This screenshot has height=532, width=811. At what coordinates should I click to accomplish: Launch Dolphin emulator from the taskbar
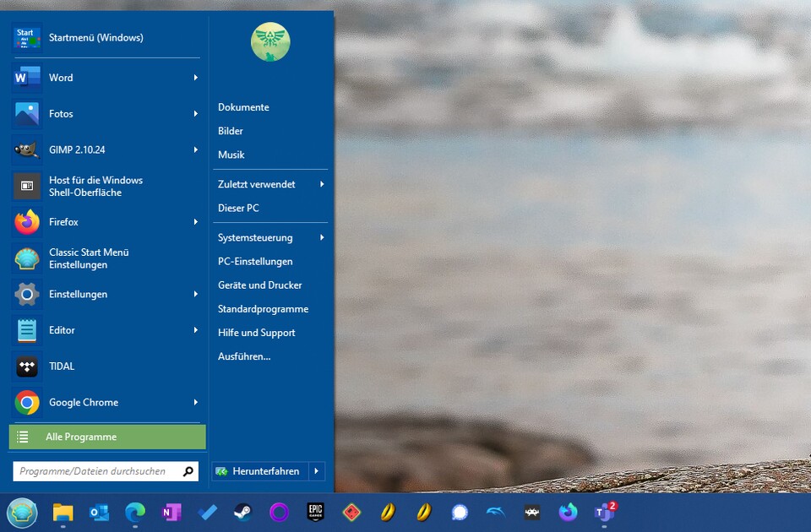495,513
